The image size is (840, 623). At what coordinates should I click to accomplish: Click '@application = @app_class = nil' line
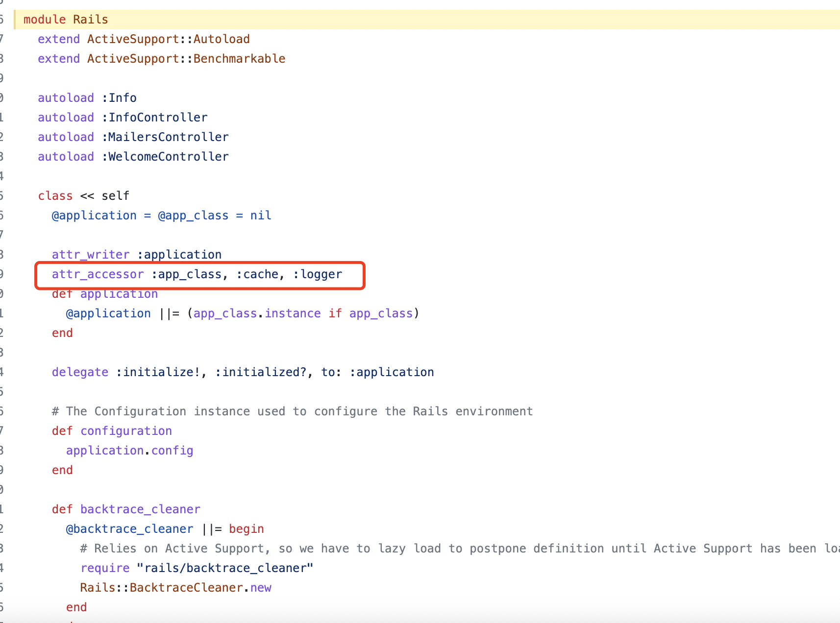(x=162, y=216)
